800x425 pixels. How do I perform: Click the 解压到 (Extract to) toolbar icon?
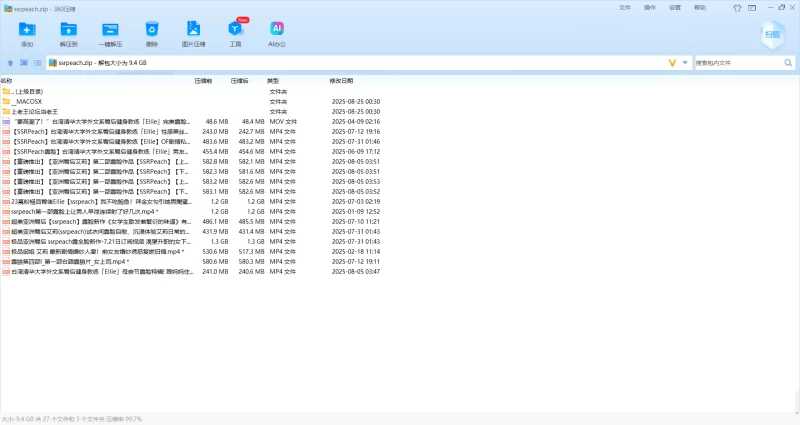68,30
